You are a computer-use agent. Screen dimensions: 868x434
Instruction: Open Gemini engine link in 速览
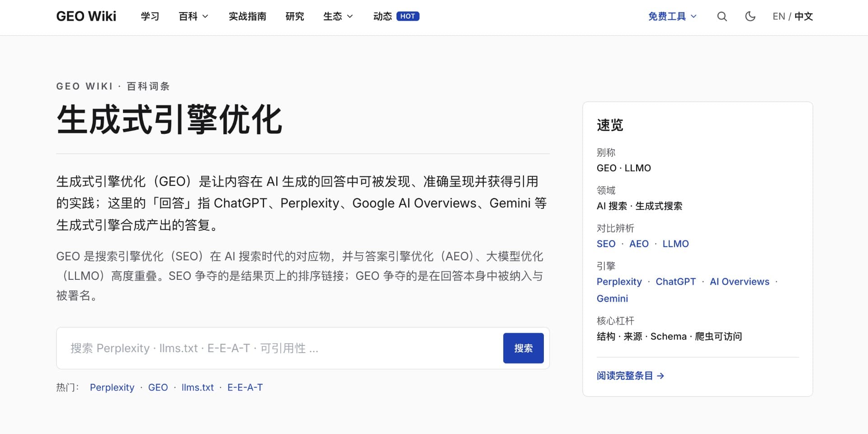point(612,298)
